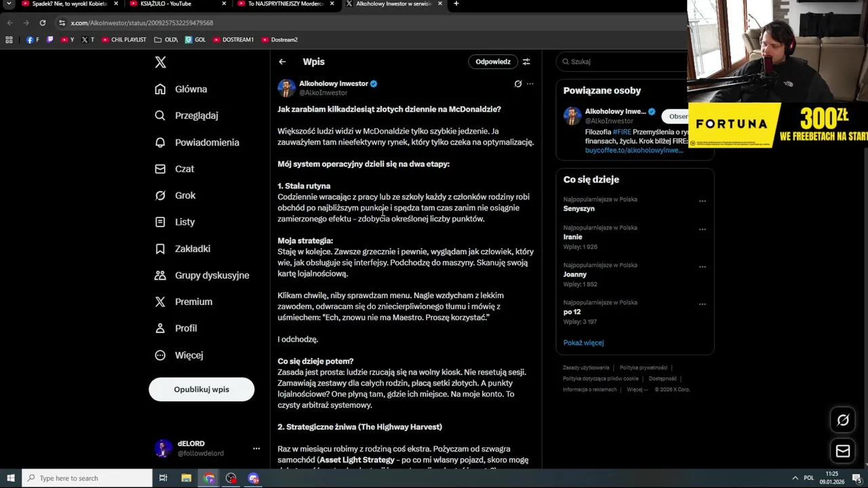Reload the page
This screenshot has height=488, width=868.
[x=42, y=23]
